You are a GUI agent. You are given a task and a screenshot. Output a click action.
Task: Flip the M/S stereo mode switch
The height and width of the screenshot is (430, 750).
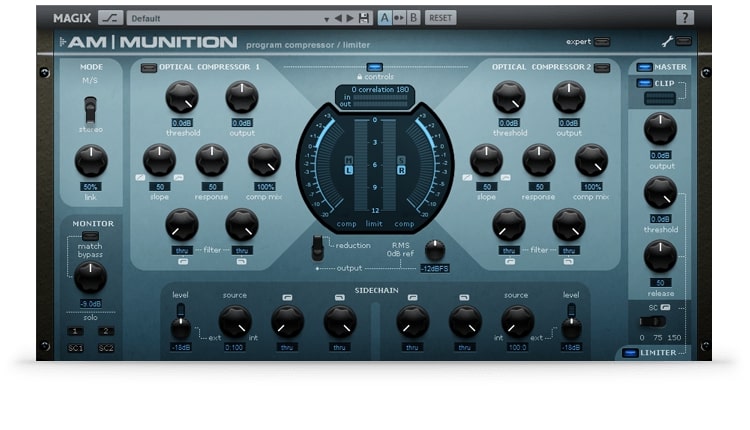[x=90, y=110]
